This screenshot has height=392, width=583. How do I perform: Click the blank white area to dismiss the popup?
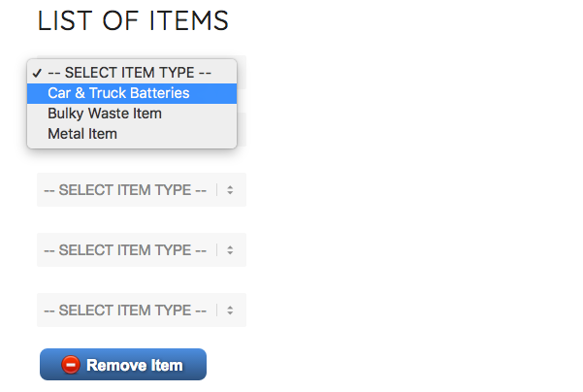[x=409, y=186]
